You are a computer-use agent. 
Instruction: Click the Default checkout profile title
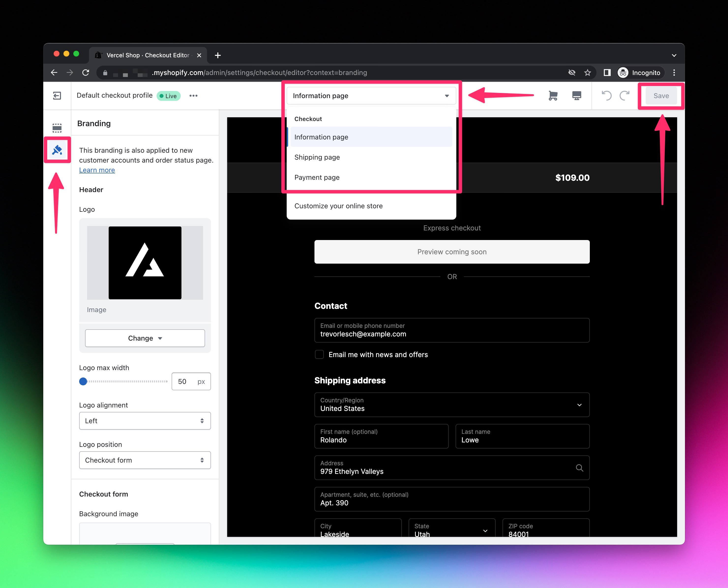tap(114, 95)
